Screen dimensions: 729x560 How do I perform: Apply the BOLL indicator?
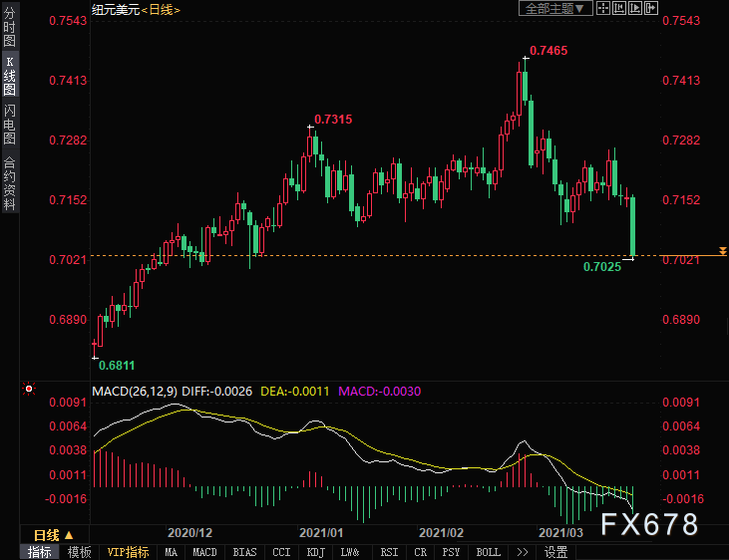click(488, 552)
